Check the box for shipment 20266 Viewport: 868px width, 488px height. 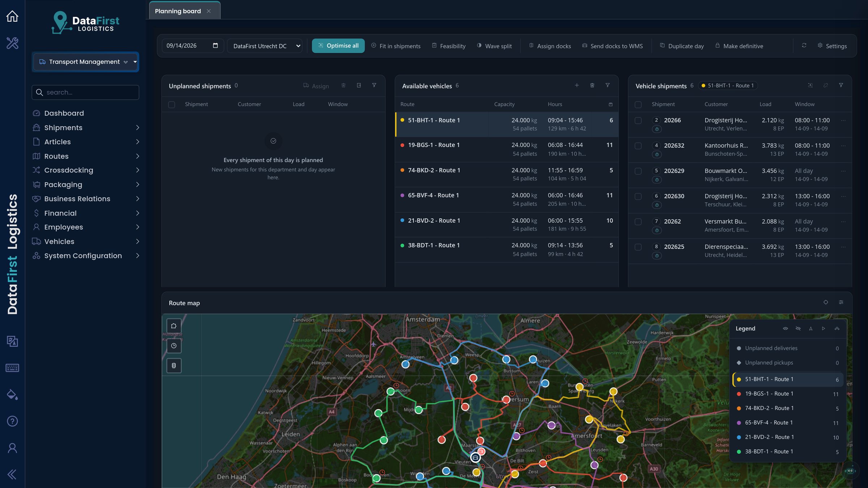tap(638, 120)
